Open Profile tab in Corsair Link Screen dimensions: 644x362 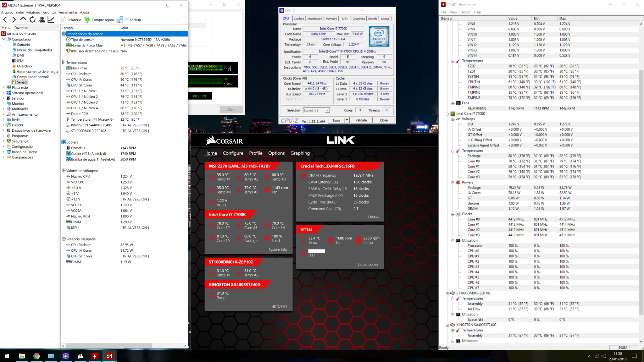point(256,153)
